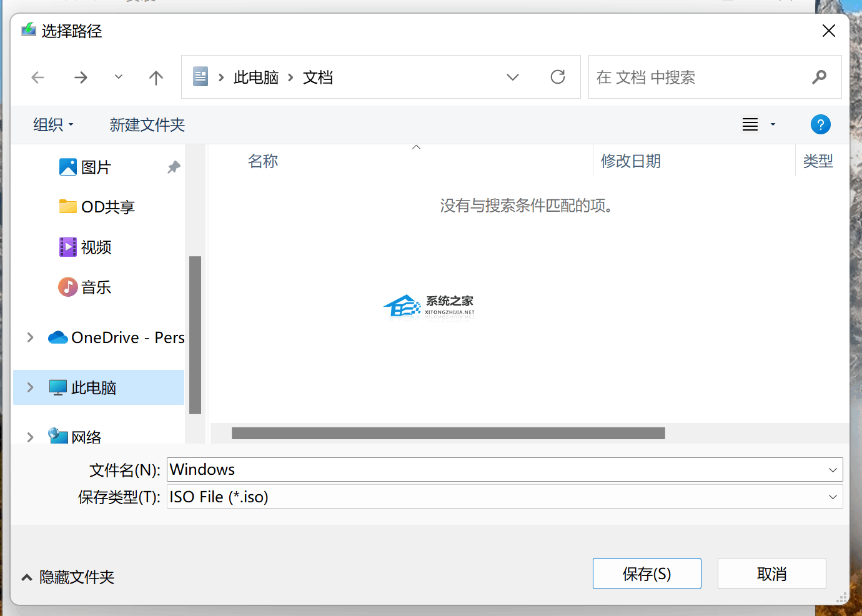The height and width of the screenshot is (616, 862).
Task: Click the OD共享 folder icon
Action: (67, 207)
